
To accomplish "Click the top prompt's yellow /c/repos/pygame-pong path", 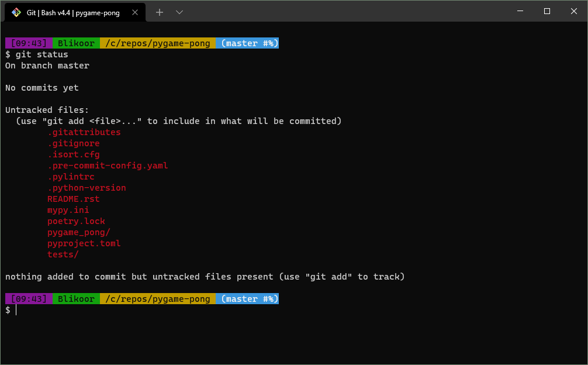I will point(157,43).
